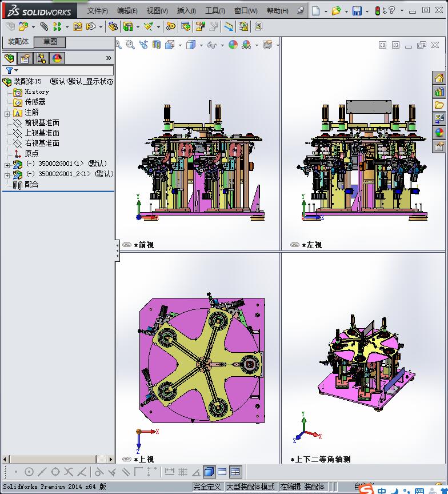This screenshot has width=448, height=494.
Task: Click the Previous View icon
Action: coord(143,45)
